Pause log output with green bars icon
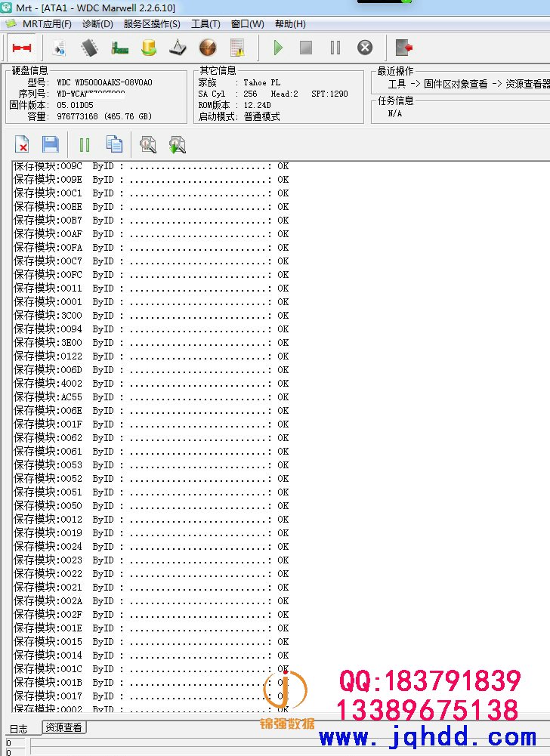The width and height of the screenshot is (550, 756). pyautogui.click(x=85, y=145)
